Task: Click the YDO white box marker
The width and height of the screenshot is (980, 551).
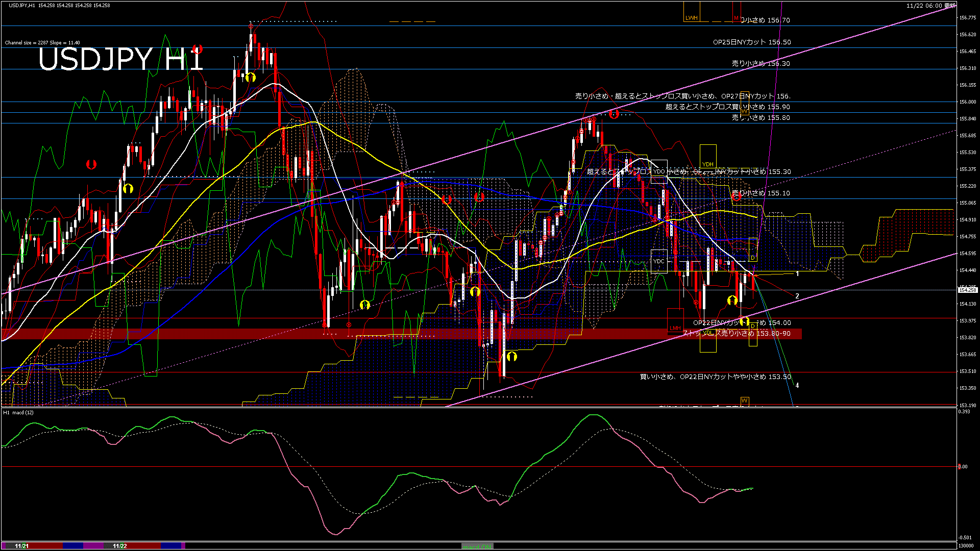Action: 659,171
